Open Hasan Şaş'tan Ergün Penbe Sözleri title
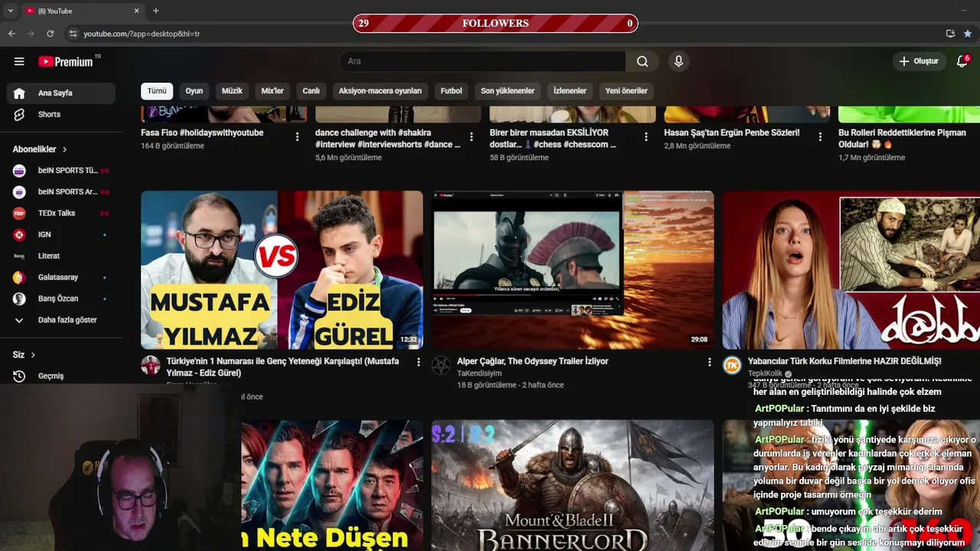Image resolution: width=980 pixels, height=551 pixels. pos(732,133)
